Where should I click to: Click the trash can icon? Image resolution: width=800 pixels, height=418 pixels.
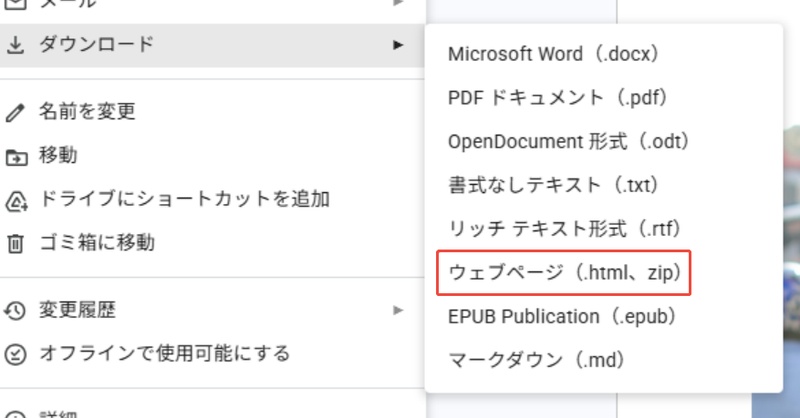(x=15, y=243)
